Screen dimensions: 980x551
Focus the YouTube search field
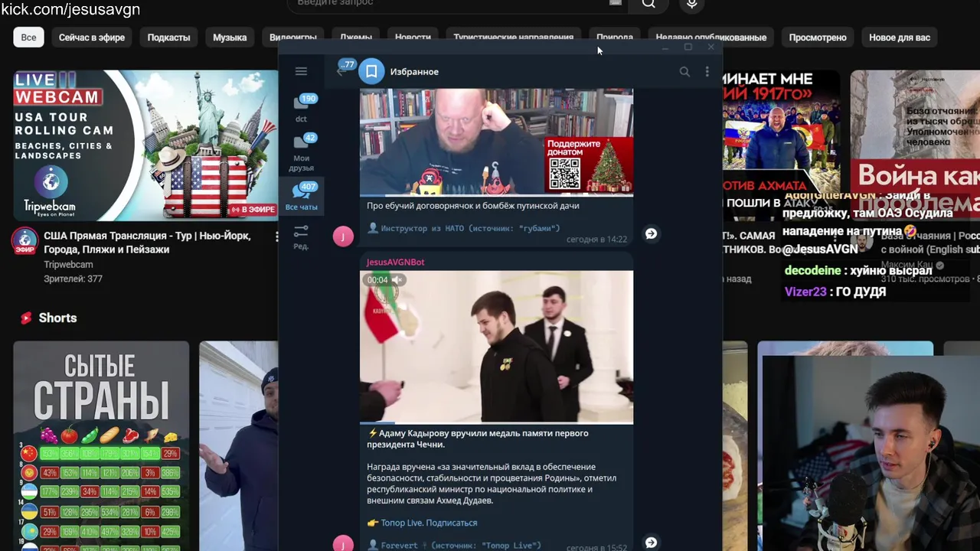[x=458, y=4]
